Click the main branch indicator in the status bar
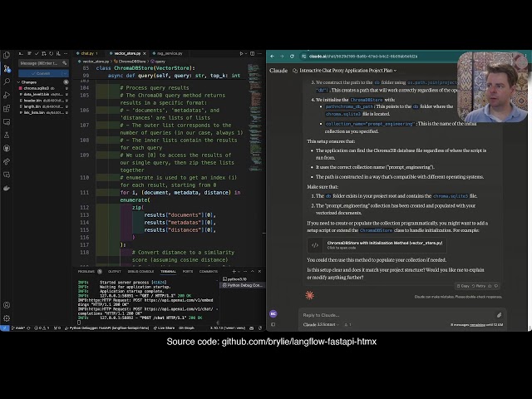 click(18, 328)
